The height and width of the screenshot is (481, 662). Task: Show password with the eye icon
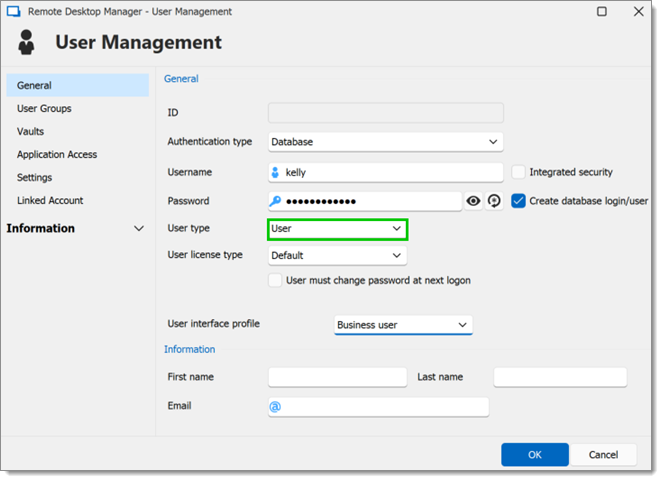coord(473,201)
